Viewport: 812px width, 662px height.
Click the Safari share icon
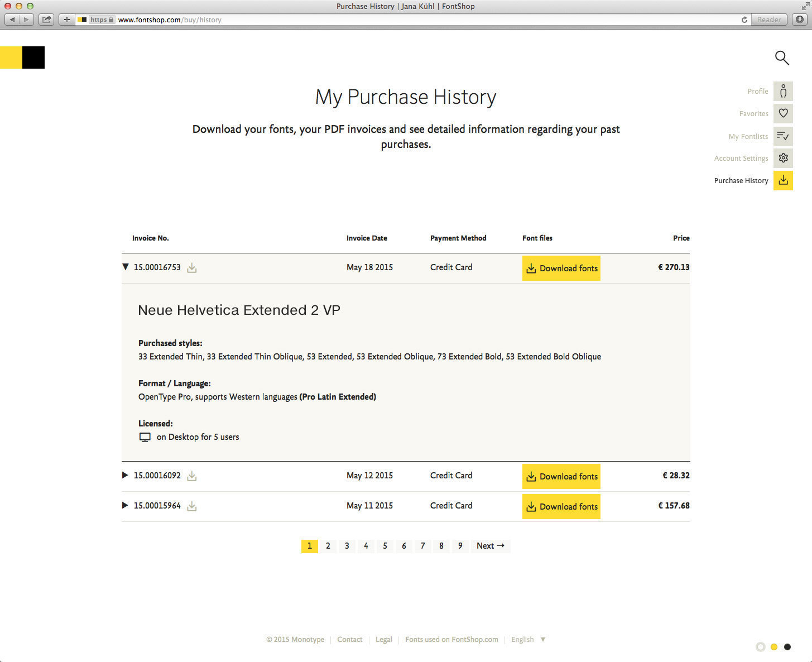click(x=47, y=20)
